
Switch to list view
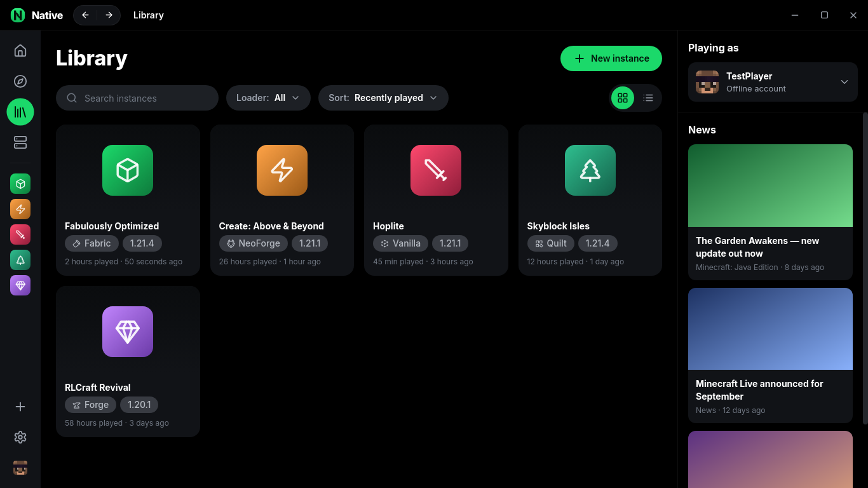tap(648, 98)
